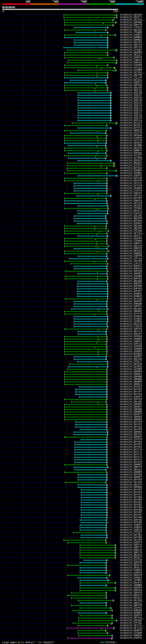Open hit UniRef100_B6SZG1
The image size is (146, 644).
(x=131, y=80)
